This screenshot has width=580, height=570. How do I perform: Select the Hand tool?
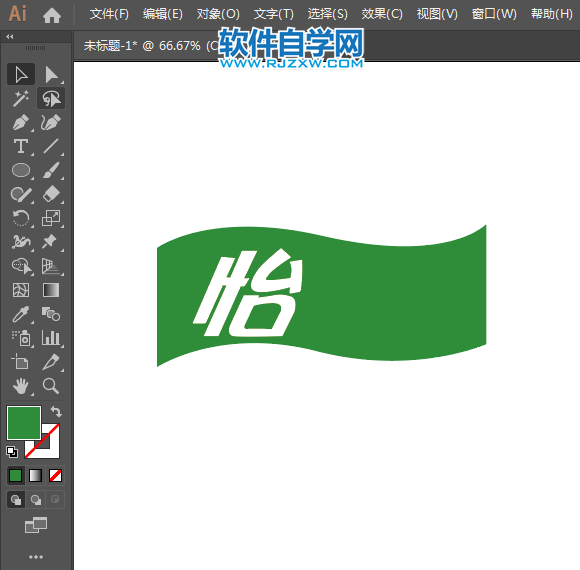tap(21, 386)
